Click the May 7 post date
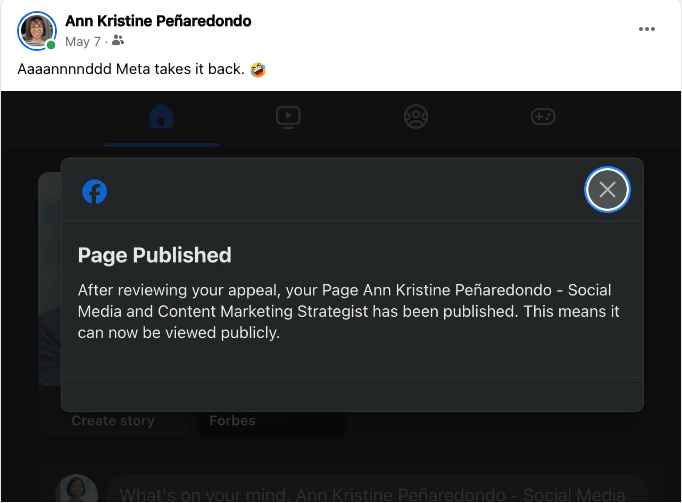682x503 pixels. 83,42
